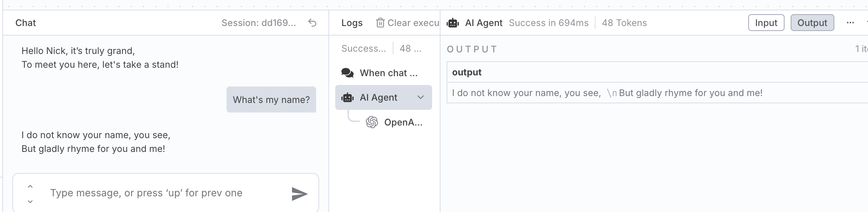Screen dimensions: 868x212
Task: Click the AI Agent robot icon in the header
Action: click(x=453, y=23)
